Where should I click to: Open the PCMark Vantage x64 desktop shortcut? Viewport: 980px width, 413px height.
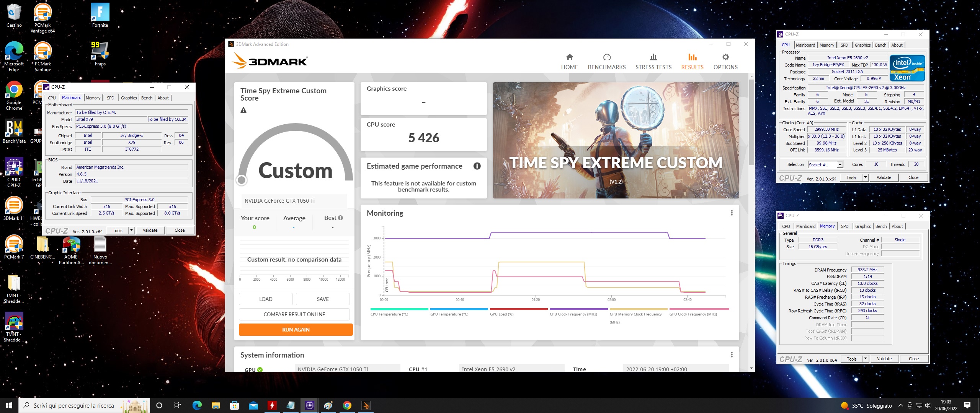pos(42,18)
